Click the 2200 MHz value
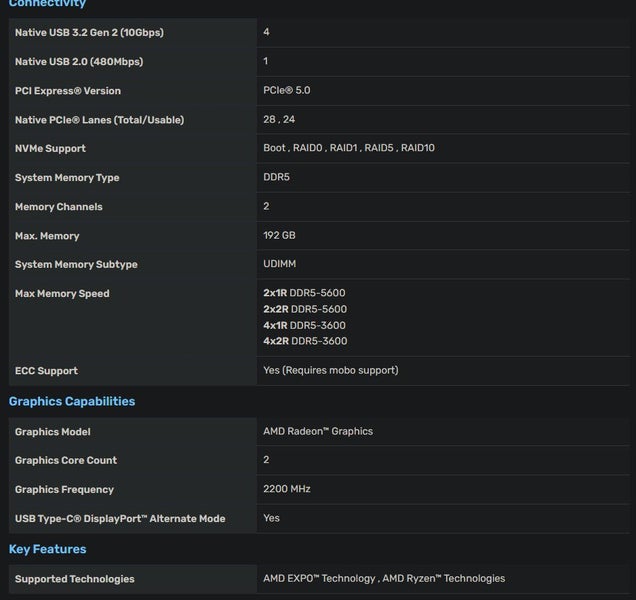Viewport: 636px width, 600px height. 287,489
